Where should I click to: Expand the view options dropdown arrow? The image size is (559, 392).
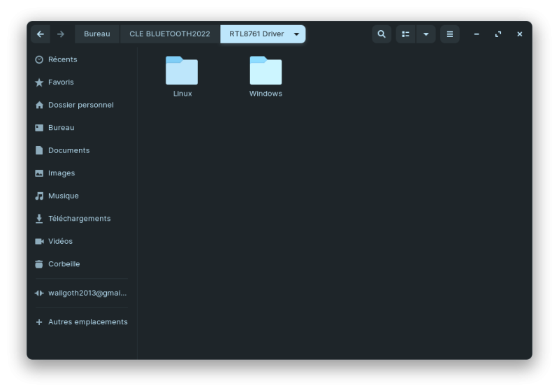426,34
